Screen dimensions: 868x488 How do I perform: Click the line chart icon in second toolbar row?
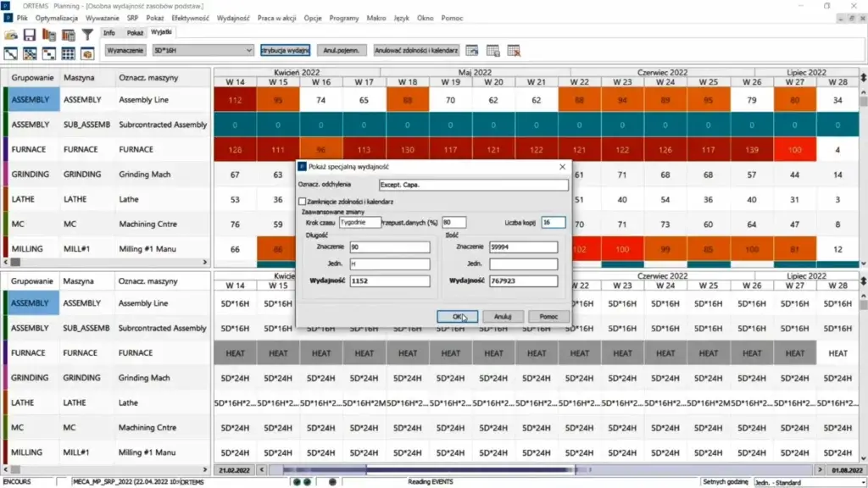(x=11, y=53)
